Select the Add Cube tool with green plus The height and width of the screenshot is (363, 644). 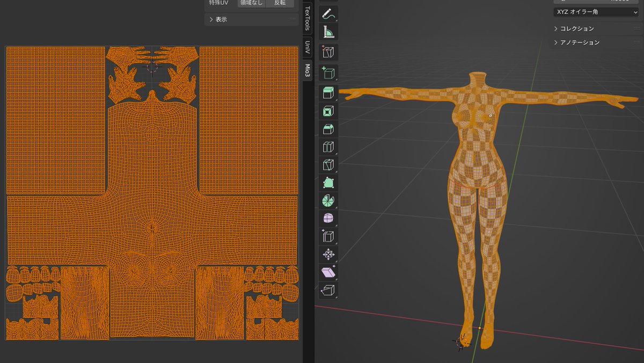pyautogui.click(x=328, y=72)
